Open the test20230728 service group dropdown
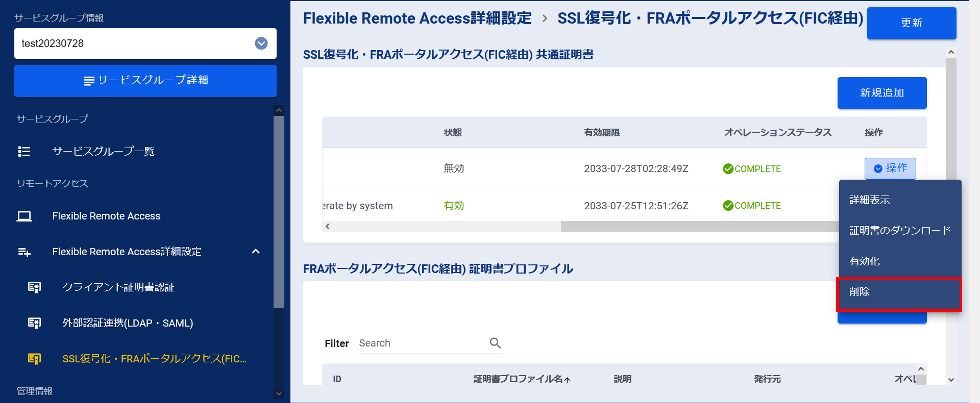This screenshot has width=980, height=403. 261,43
